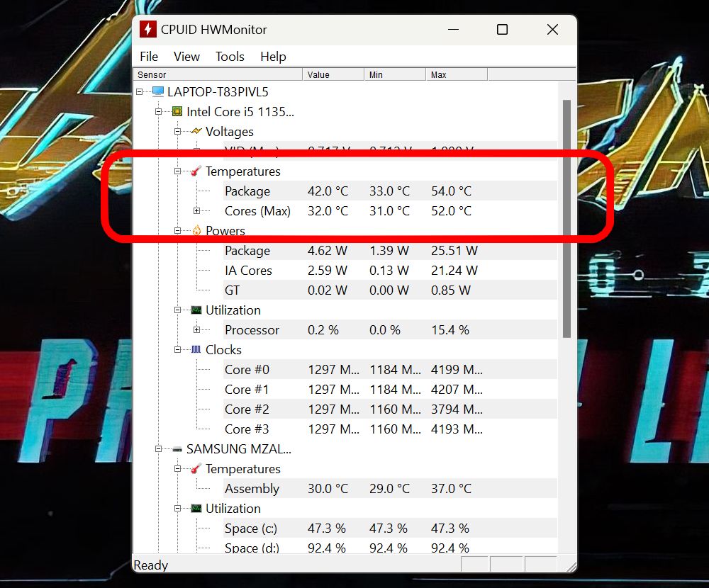Click the 25.51 W package max value
Viewport: 709px width, 588px height.
[454, 251]
